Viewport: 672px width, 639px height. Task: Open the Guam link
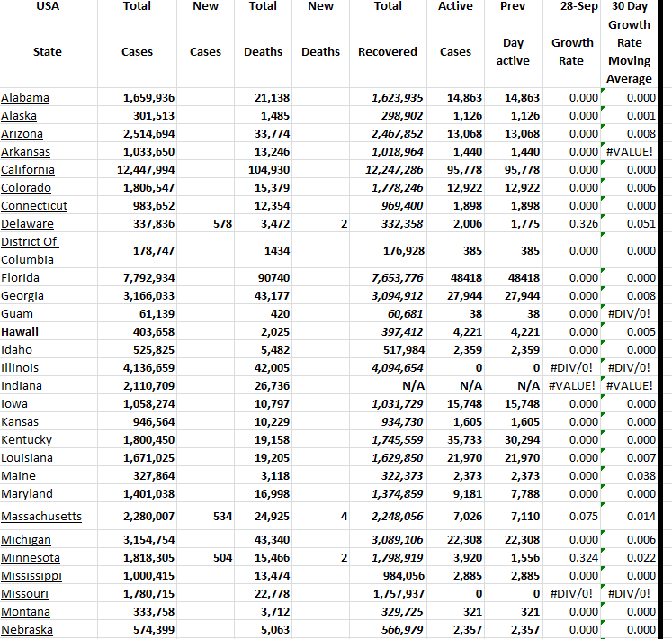click(x=17, y=313)
